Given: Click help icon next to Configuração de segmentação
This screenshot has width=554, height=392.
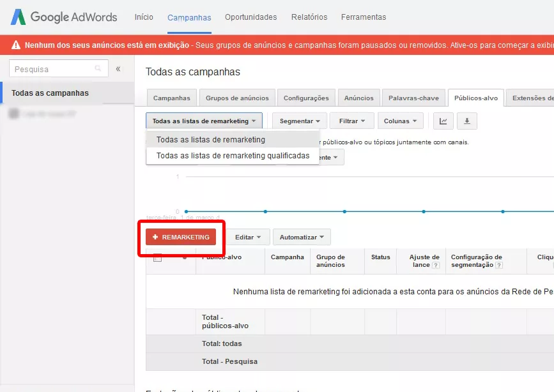Looking at the screenshot, I should (x=499, y=265).
